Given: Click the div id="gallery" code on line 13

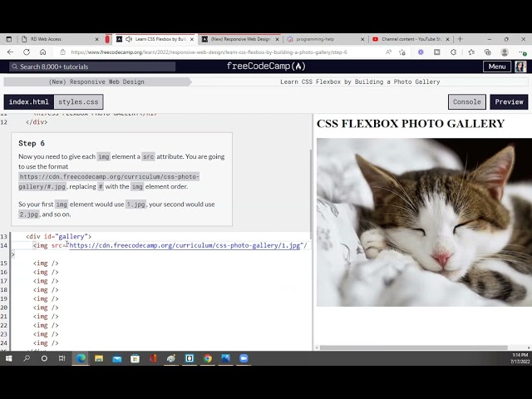Looking at the screenshot, I should click(59, 236).
